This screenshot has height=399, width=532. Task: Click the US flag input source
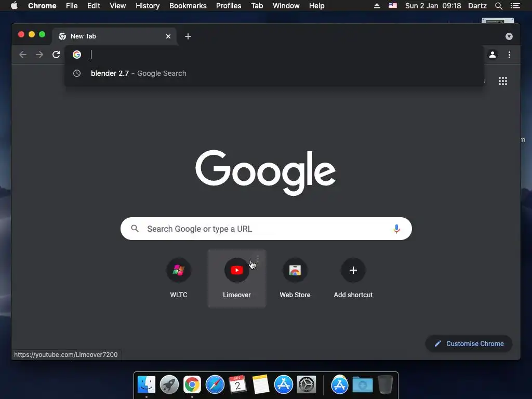tap(393, 6)
